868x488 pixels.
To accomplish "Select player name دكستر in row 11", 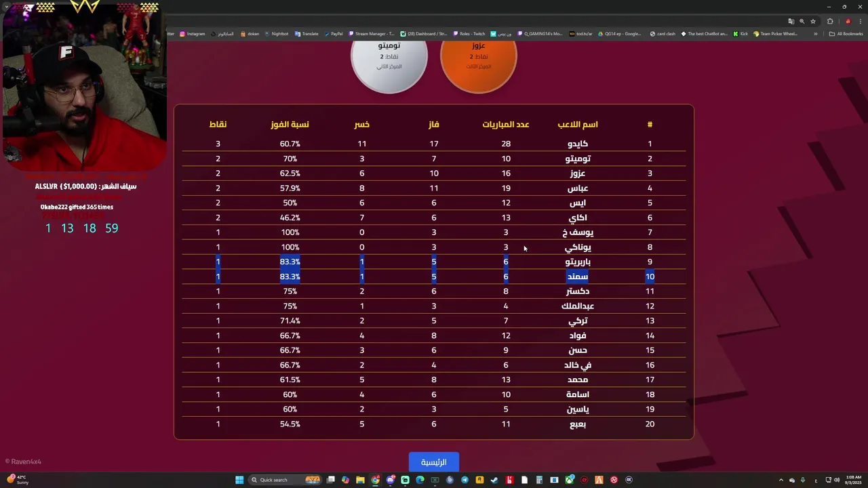I will coord(578,291).
